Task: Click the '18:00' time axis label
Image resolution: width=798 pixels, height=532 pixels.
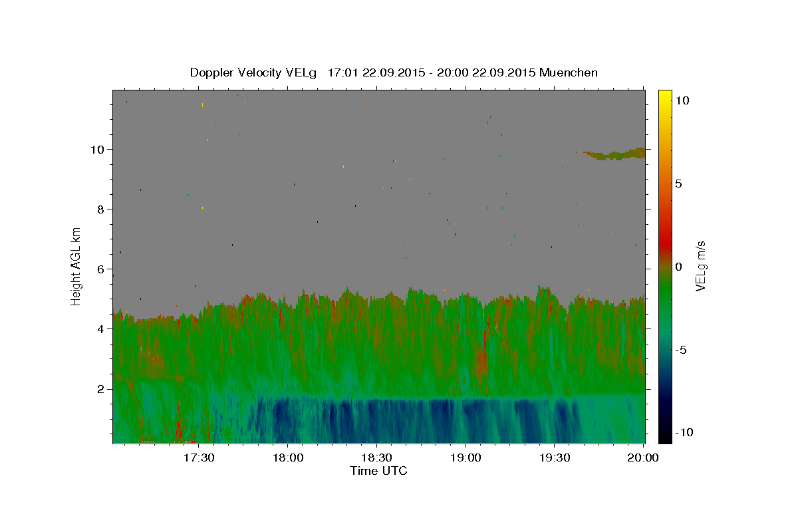Action: click(287, 458)
